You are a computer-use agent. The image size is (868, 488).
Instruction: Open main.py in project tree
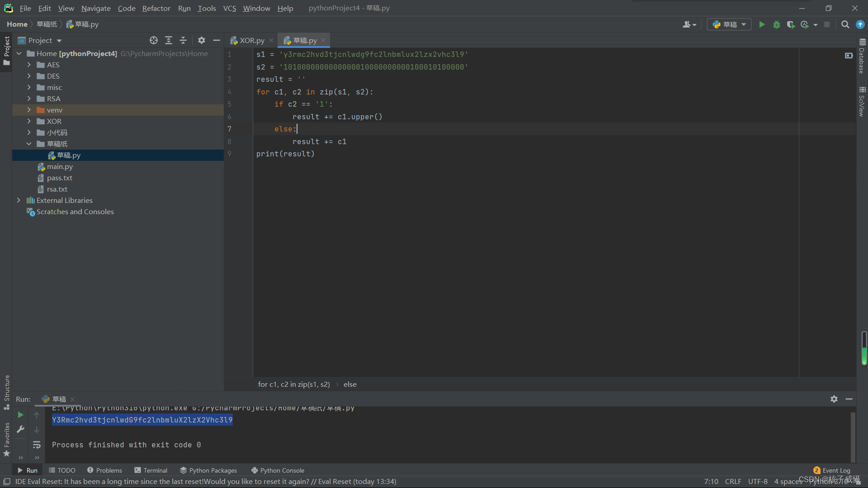(60, 166)
